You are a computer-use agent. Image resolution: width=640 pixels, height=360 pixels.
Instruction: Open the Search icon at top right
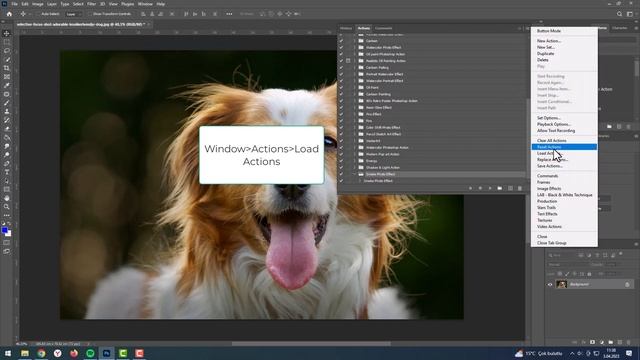pyautogui.click(x=619, y=14)
